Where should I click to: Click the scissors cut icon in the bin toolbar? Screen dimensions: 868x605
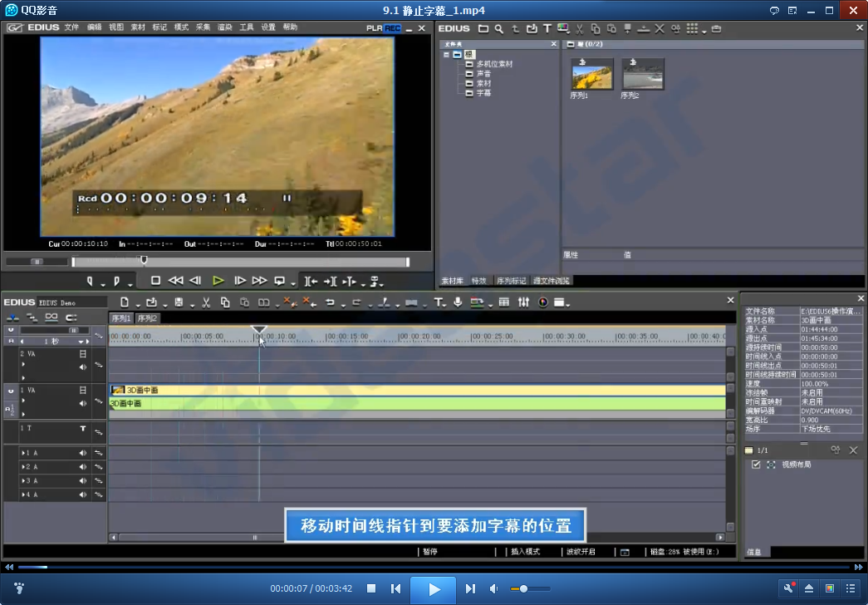tap(580, 29)
